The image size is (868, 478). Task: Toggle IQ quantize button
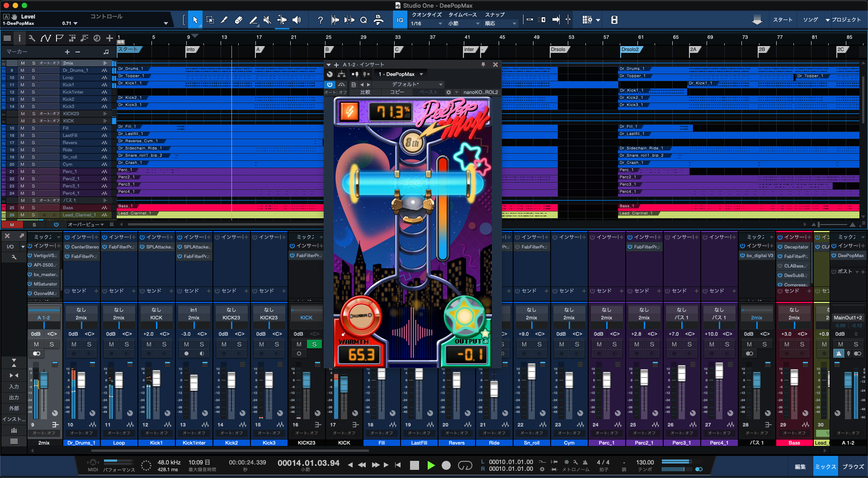400,20
